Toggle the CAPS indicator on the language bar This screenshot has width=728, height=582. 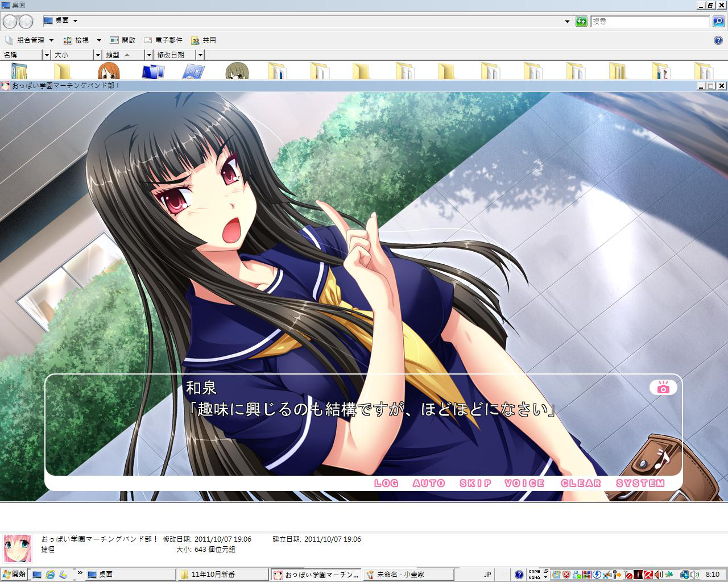pos(534,572)
